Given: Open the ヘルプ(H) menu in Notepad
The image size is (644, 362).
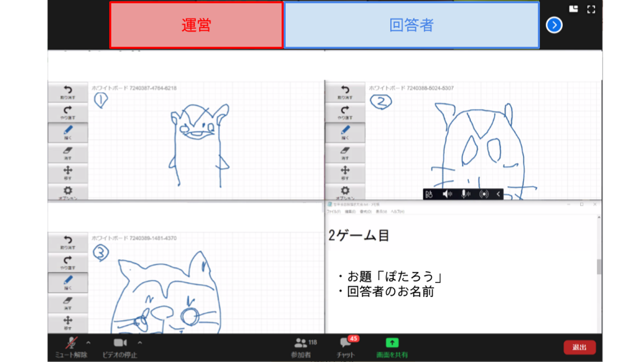Looking at the screenshot, I should pos(398,211).
